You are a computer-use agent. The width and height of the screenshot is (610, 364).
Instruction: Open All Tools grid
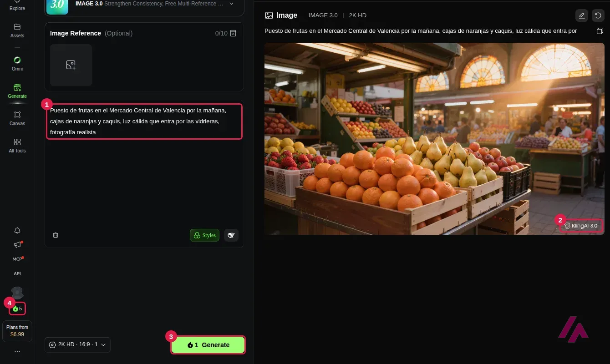[x=17, y=146]
